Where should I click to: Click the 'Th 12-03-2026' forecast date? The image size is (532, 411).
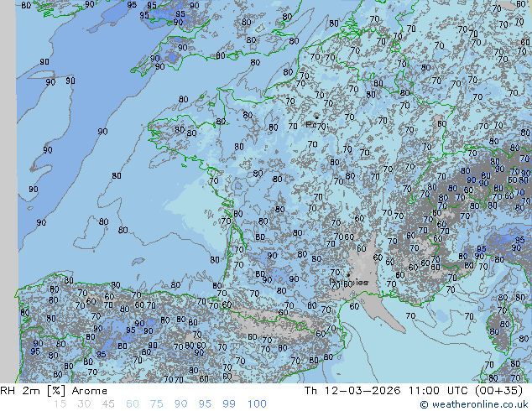click(352, 391)
